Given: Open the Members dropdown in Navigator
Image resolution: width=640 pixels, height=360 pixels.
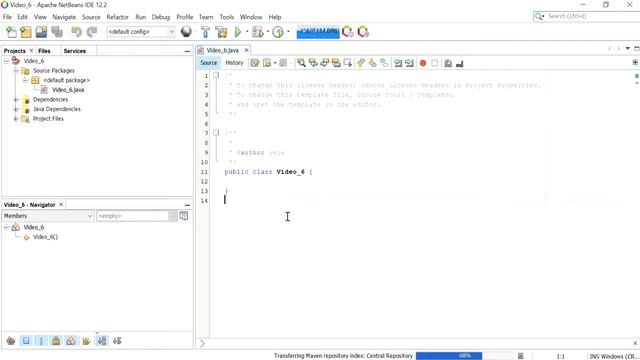Looking at the screenshot, I should pos(48,216).
